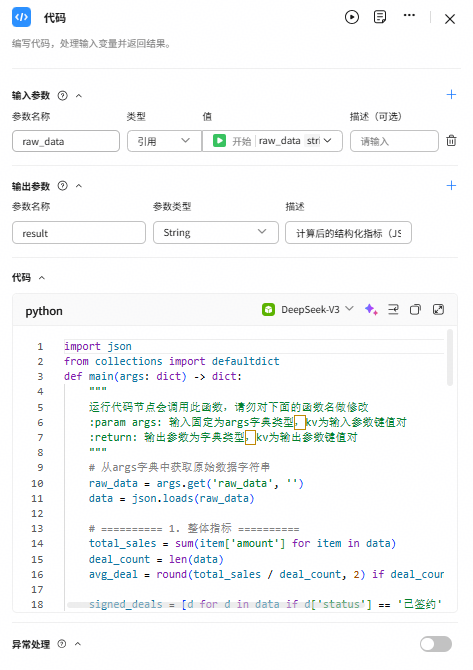
Task: Add a new output parameter
Action: (x=451, y=185)
